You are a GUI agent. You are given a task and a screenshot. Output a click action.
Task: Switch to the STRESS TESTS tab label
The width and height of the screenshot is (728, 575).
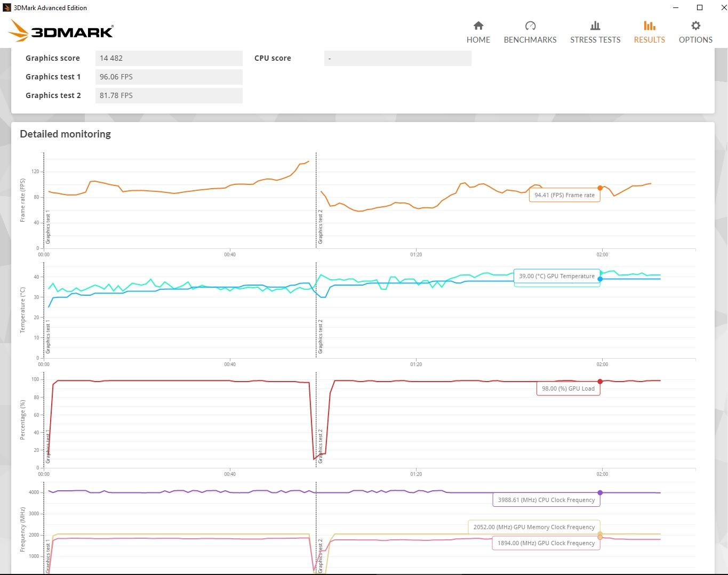point(595,40)
